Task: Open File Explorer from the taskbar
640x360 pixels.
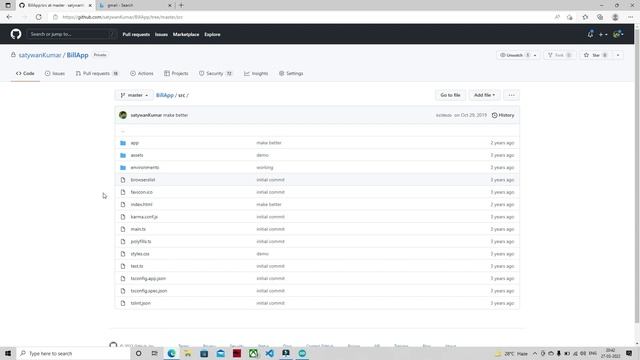Action: point(188,353)
